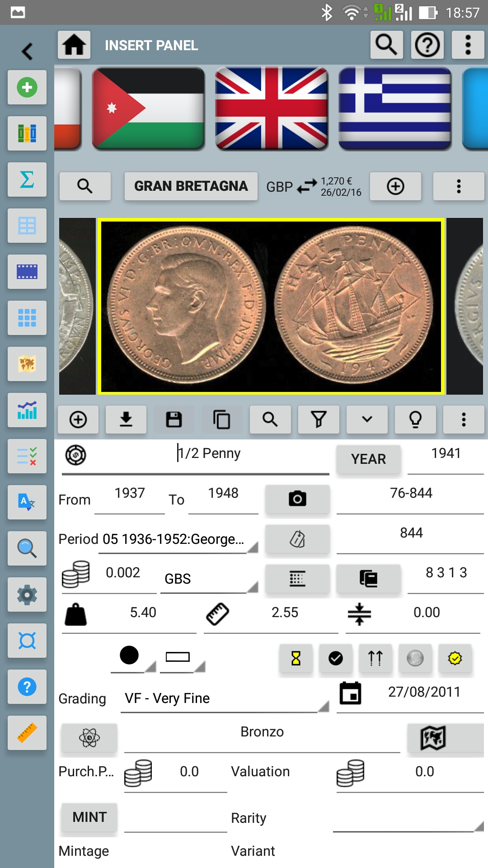Image resolution: width=488 pixels, height=868 pixels.
Task: Open country row overflow menu
Action: click(459, 186)
